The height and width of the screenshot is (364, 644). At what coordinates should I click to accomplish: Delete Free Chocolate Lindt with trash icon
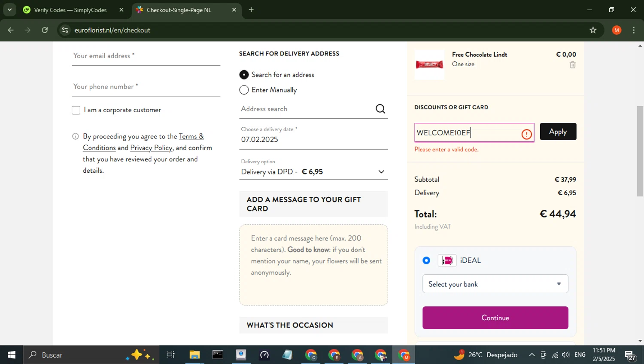(x=572, y=65)
